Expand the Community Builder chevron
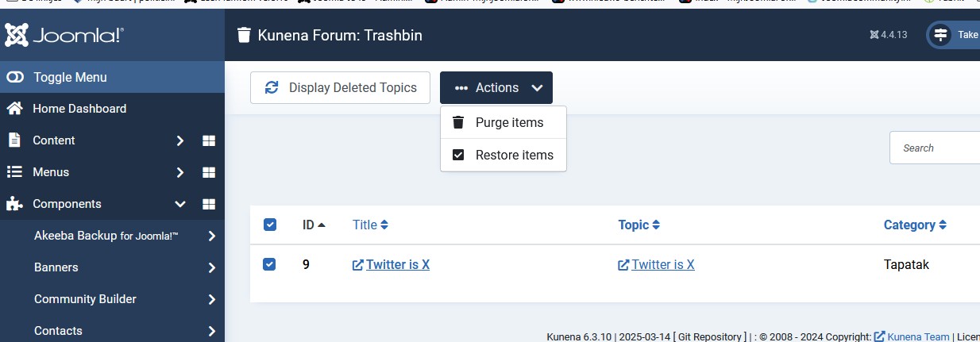The height and width of the screenshot is (342, 980). [212, 299]
